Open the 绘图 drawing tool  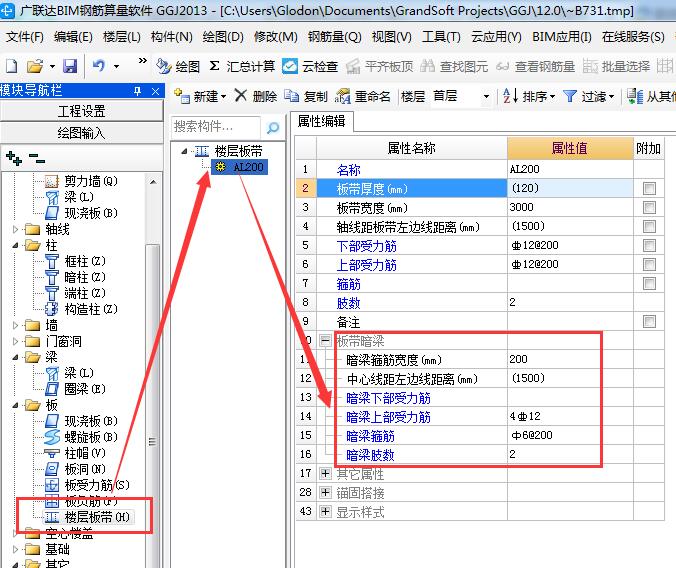tap(178, 66)
